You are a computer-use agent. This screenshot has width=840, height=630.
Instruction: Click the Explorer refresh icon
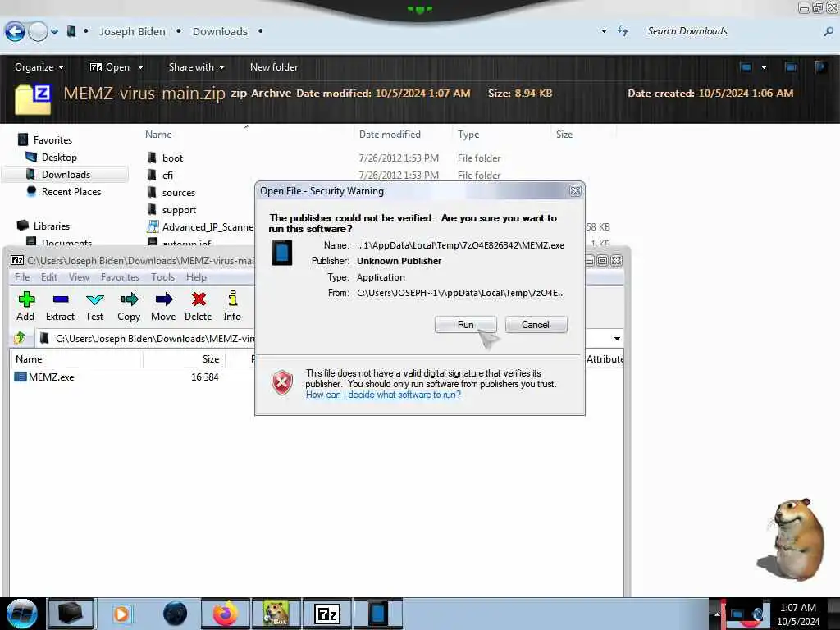coord(623,31)
